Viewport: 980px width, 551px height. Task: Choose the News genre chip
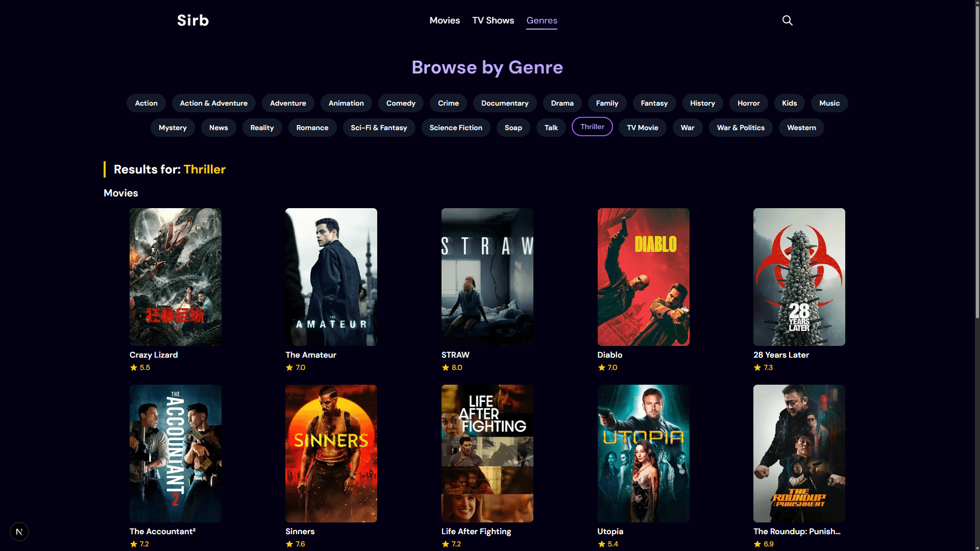point(218,128)
